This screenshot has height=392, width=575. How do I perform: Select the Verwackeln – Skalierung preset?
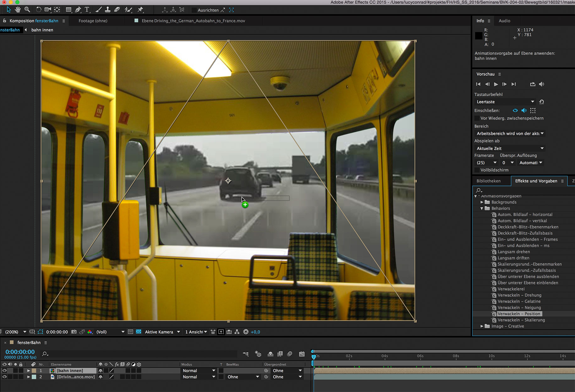[x=521, y=320]
